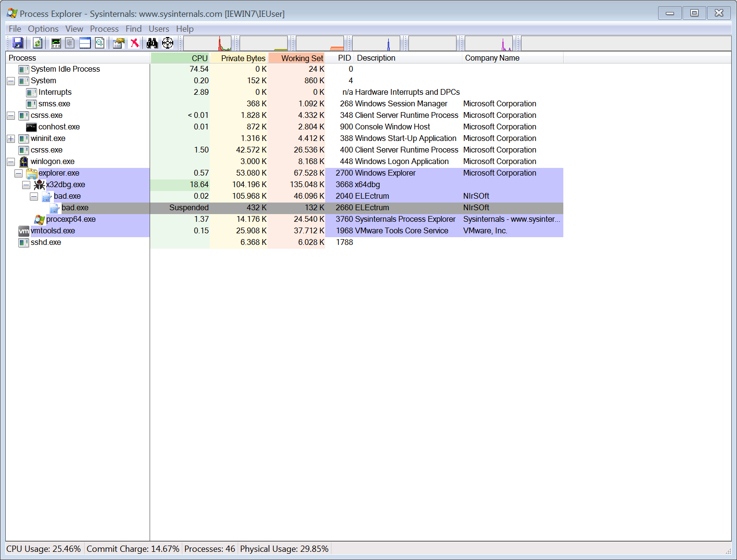Click 'Windows Explorer' description text
The image size is (737, 560).
tap(385, 173)
